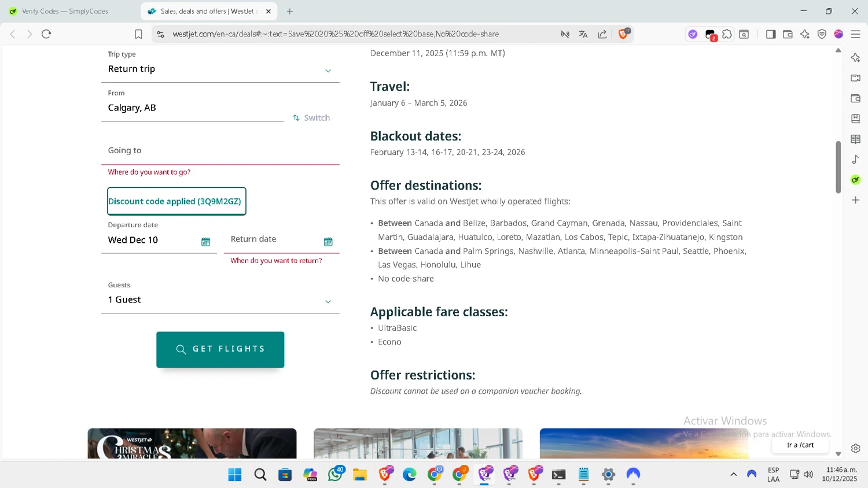Click the scrollbar up arrow
This screenshot has width=868, height=488.
[838, 50]
